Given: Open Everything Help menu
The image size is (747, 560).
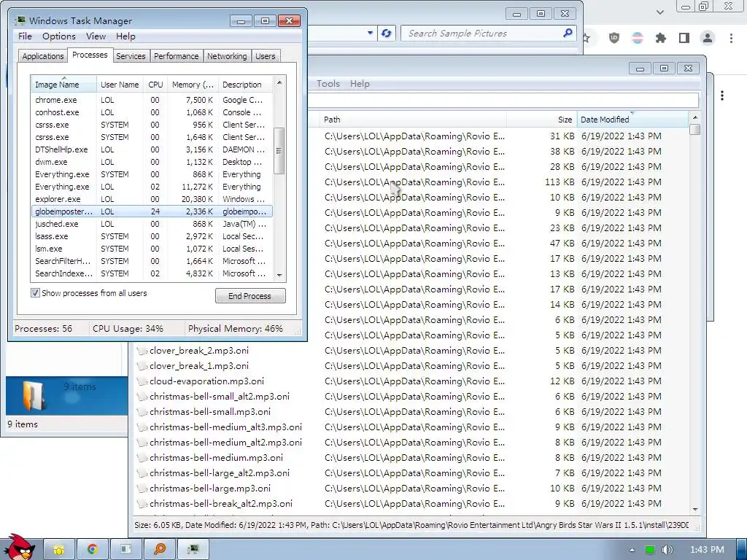Looking at the screenshot, I should tap(360, 84).
